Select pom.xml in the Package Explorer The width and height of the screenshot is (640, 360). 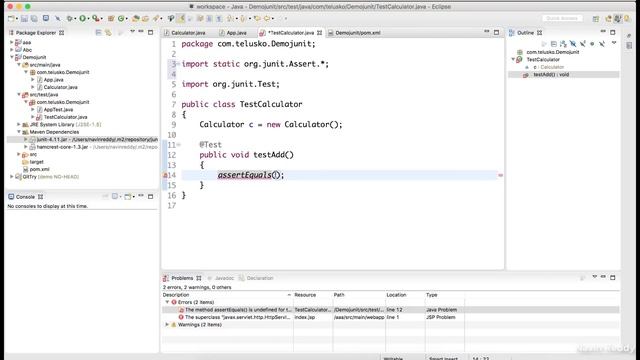tap(40, 169)
